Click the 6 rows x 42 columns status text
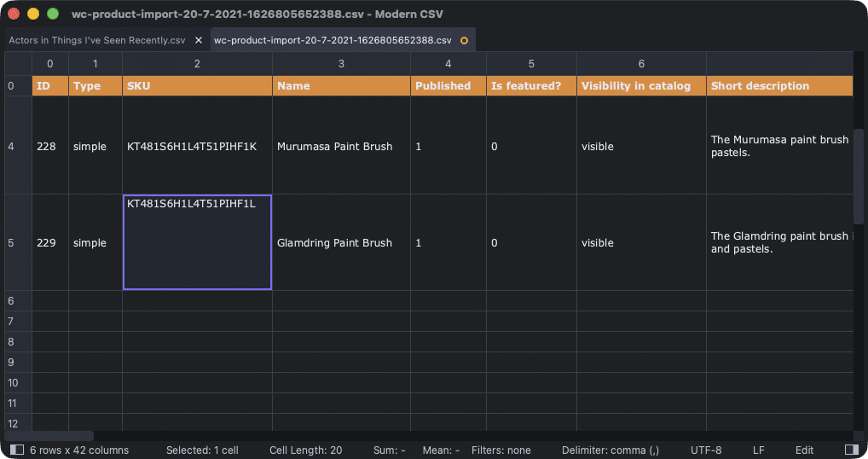 79,450
